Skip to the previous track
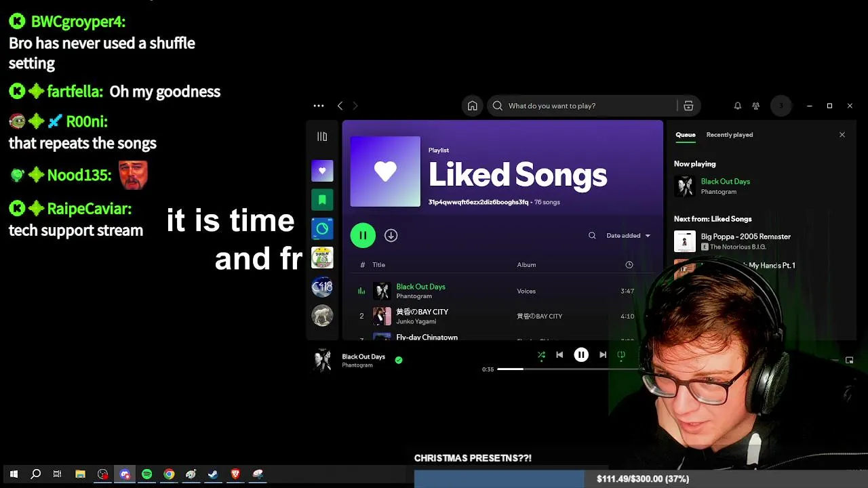868x488 pixels. tap(559, 355)
